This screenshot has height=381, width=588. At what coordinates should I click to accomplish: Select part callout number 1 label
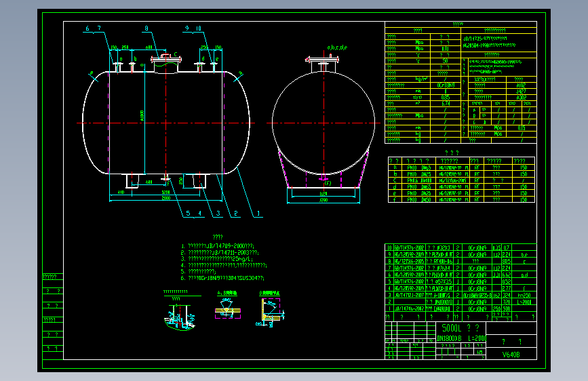pos(258,214)
